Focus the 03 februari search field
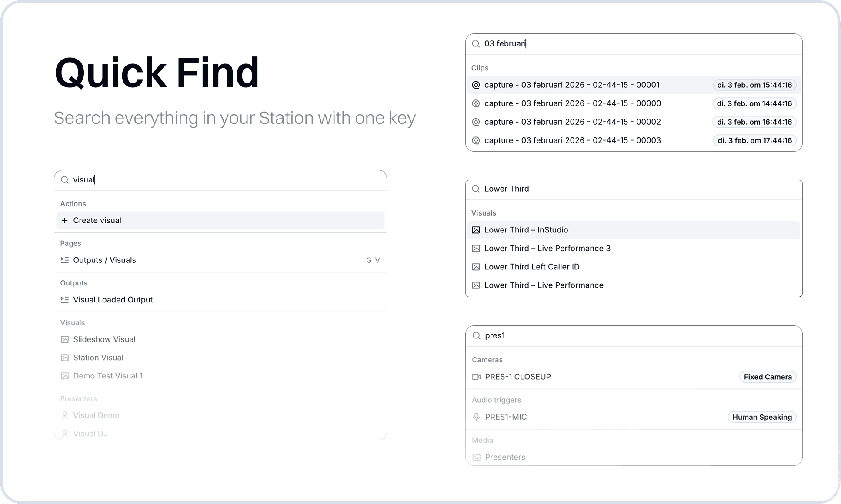841x504 pixels. click(x=634, y=44)
